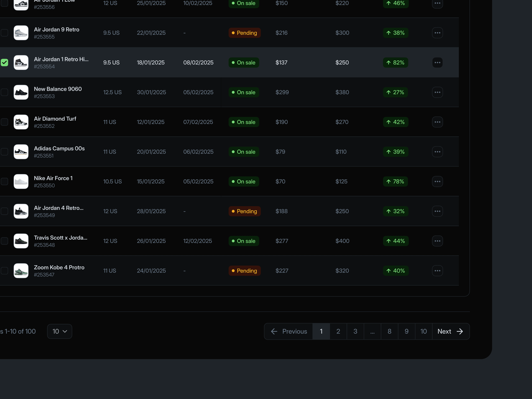Click the Air Jordan 9 Retro shoe thumbnail
532x399 pixels.
[x=21, y=33]
